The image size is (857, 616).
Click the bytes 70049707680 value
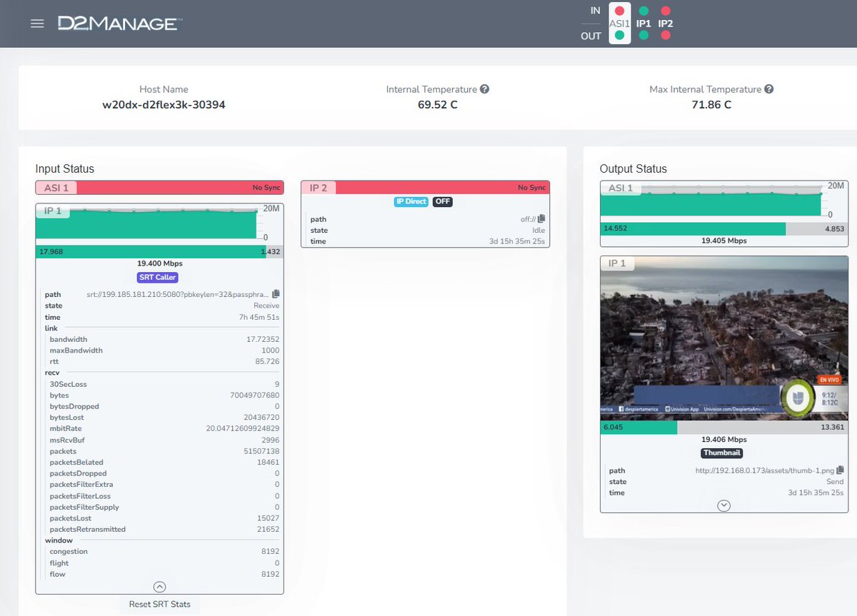256,395
